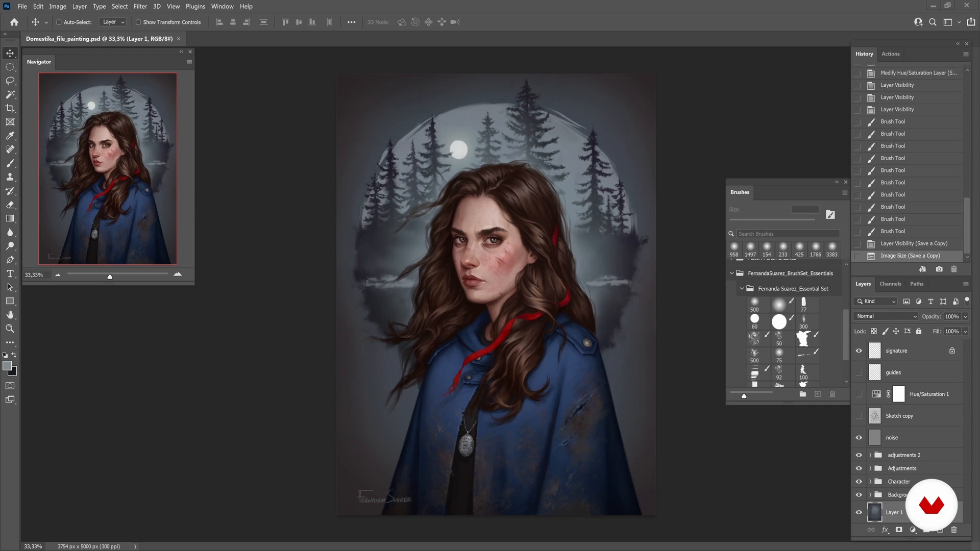Select the Elliptical Marquee tool

(10, 67)
